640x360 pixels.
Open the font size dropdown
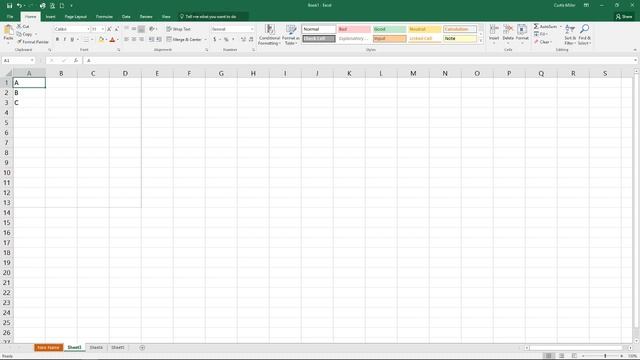point(103,29)
